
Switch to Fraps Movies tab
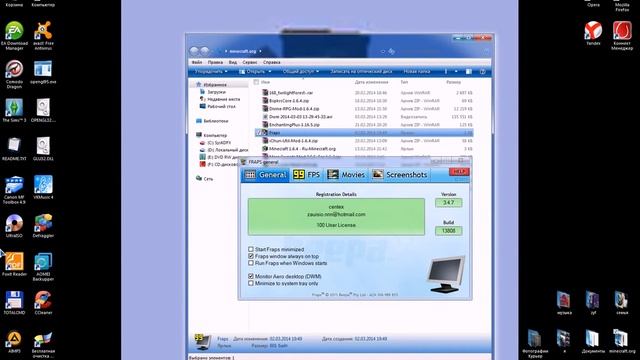[346, 175]
